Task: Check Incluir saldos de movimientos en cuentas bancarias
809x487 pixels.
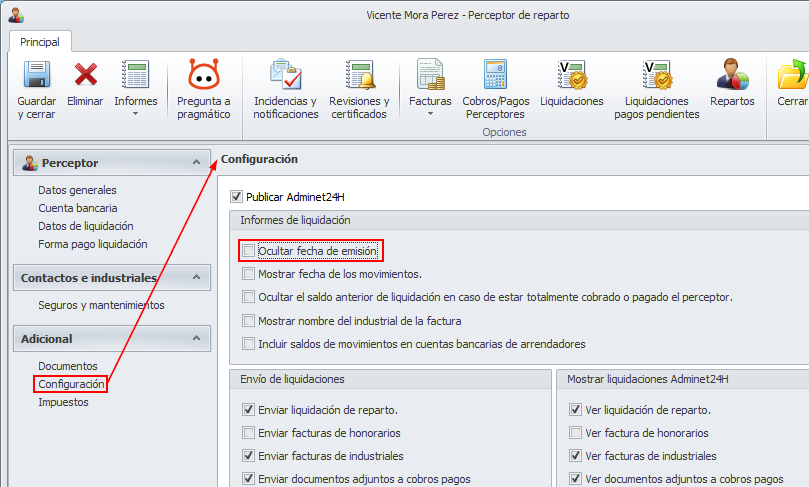Action: 249,344
